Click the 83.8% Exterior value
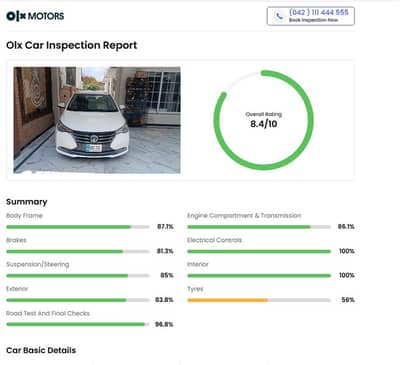This screenshot has height=365, width=400. tap(164, 300)
